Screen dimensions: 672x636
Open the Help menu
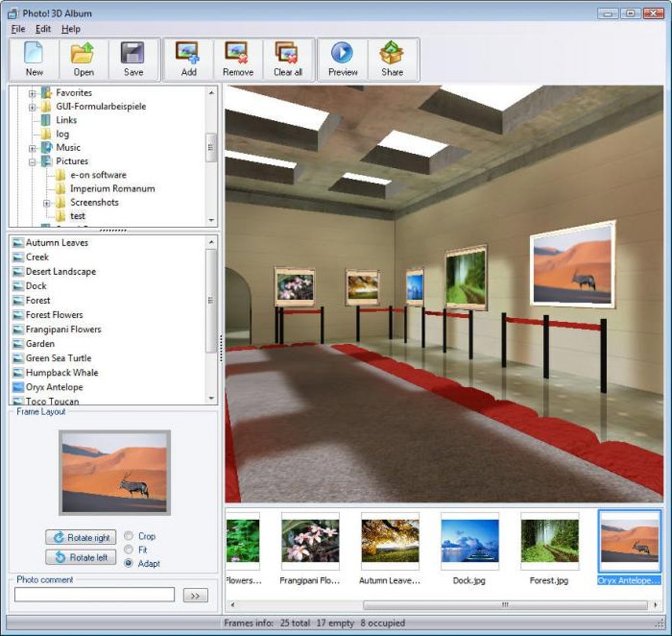click(x=70, y=29)
